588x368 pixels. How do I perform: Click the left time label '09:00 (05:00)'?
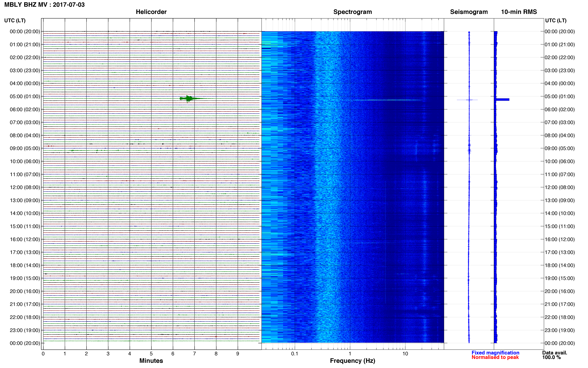coord(25,148)
